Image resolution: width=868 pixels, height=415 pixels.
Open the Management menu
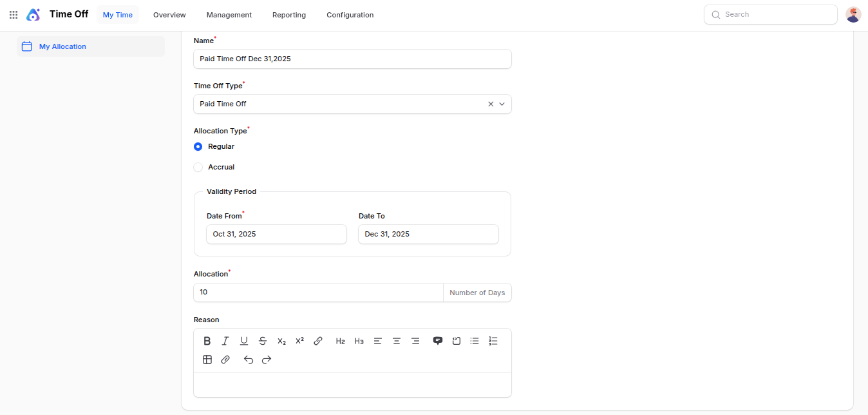pos(229,15)
